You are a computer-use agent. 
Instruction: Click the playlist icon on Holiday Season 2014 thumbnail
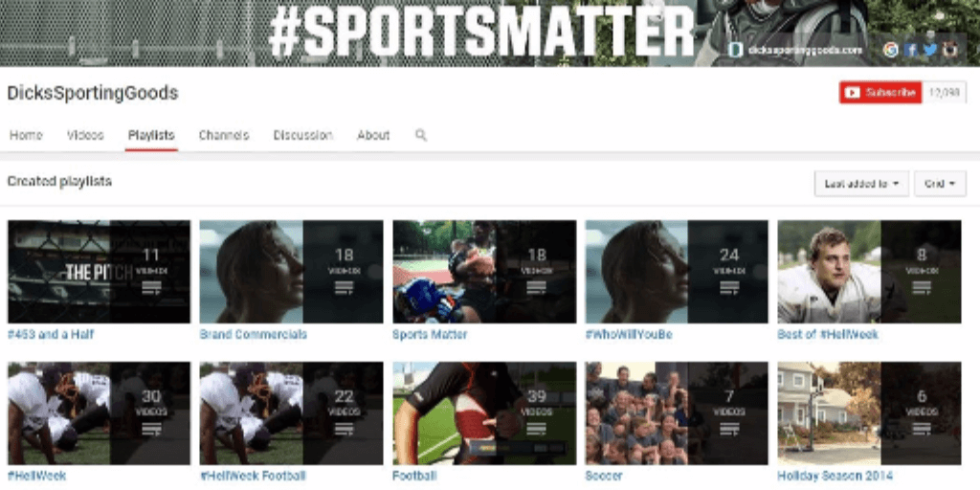(x=922, y=430)
